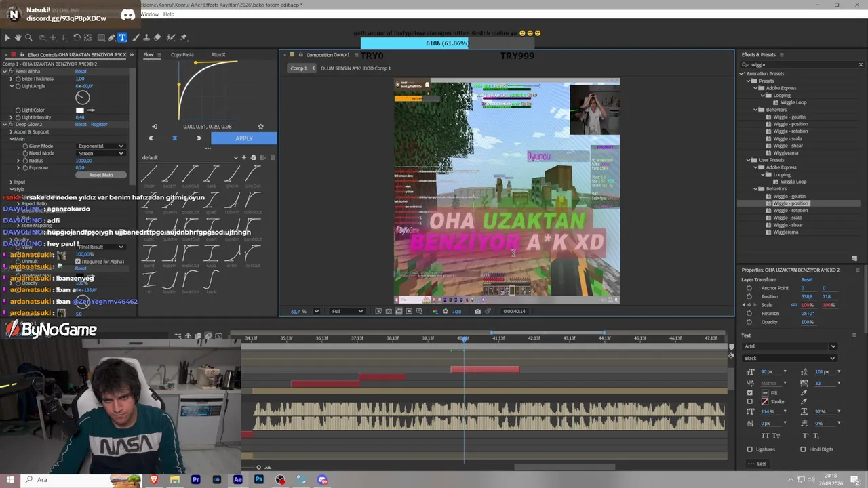Pick the Zoom tool magnifier

[x=28, y=37]
